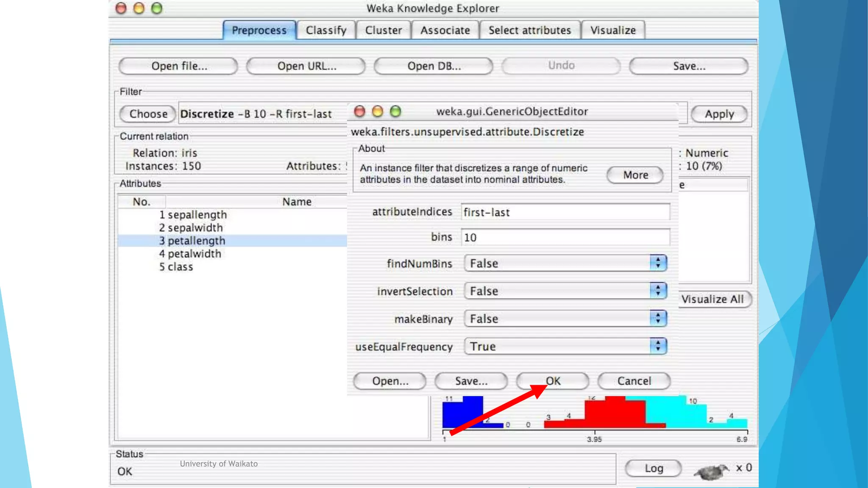This screenshot has height=488, width=868.
Task: Click green zoom light of Weka Explorer window
Action: (x=157, y=8)
